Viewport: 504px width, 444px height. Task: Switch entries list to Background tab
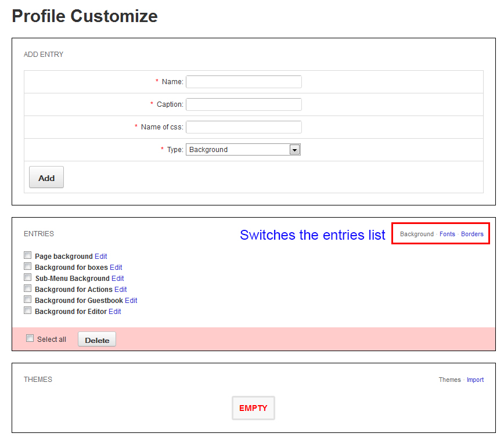pos(416,234)
